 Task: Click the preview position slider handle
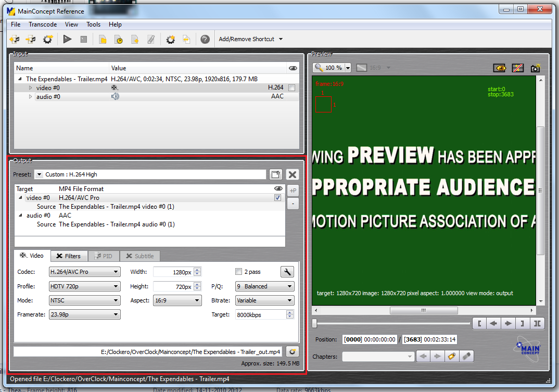coord(314,323)
